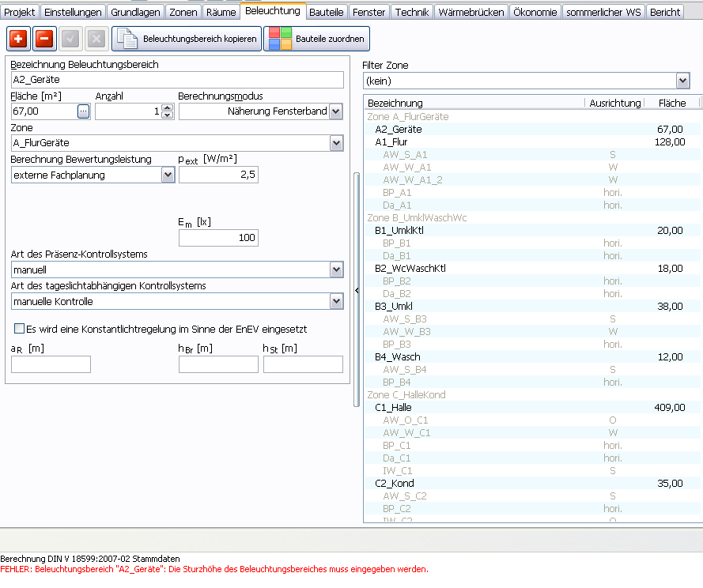Click component row AW_W_A1_2
703x588 pixels.
click(x=532, y=180)
